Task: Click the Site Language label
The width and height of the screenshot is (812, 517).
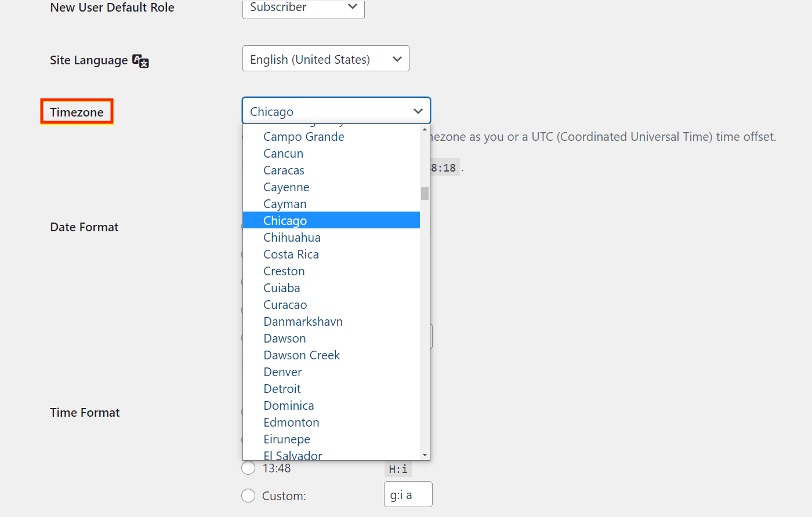Action: (89, 60)
